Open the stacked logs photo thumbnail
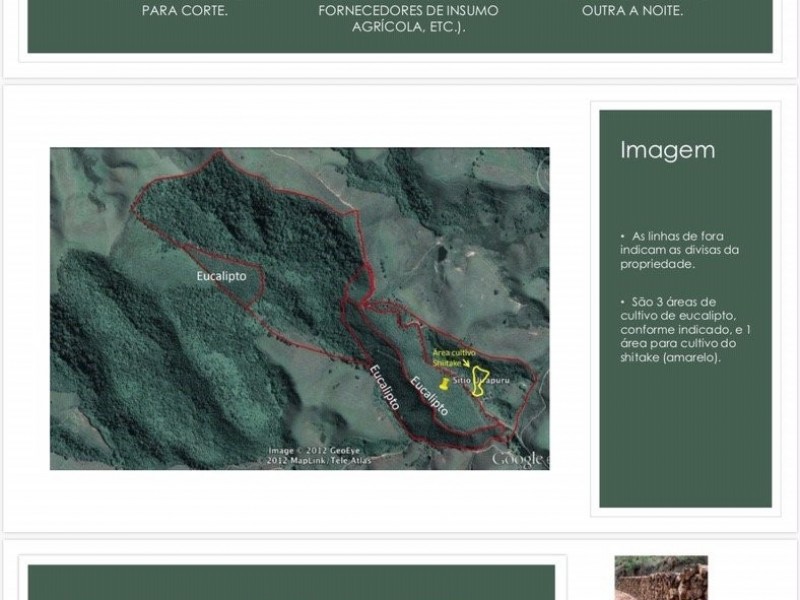800x600 pixels. 661,578
